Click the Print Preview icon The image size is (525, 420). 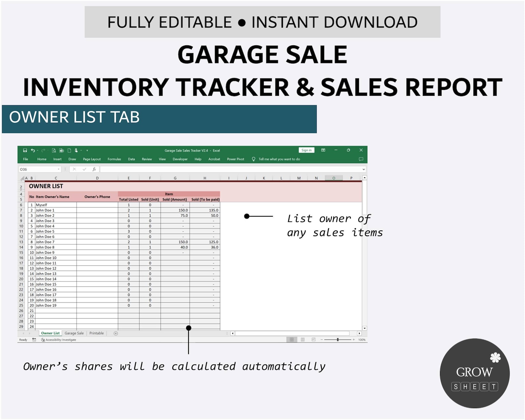(x=54, y=150)
